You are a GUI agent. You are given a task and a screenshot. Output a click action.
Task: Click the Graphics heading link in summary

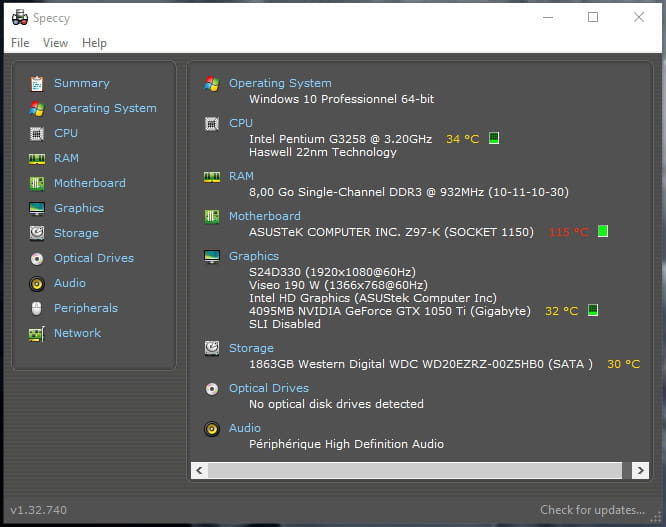[x=254, y=256]
